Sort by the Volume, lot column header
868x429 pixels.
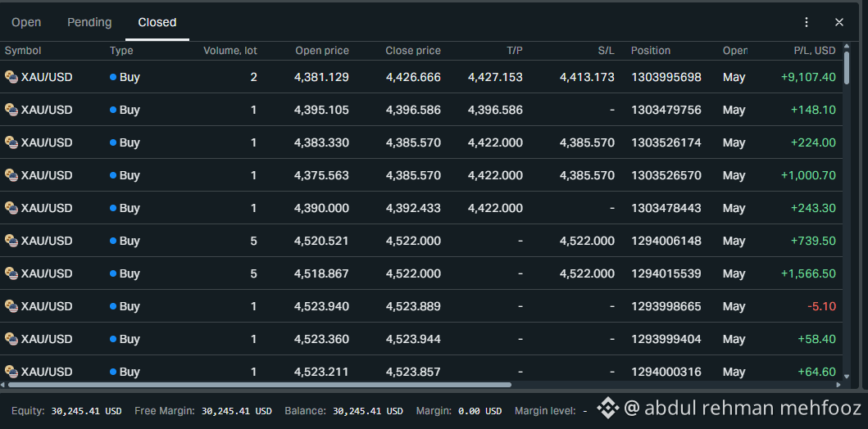(230, 51)
